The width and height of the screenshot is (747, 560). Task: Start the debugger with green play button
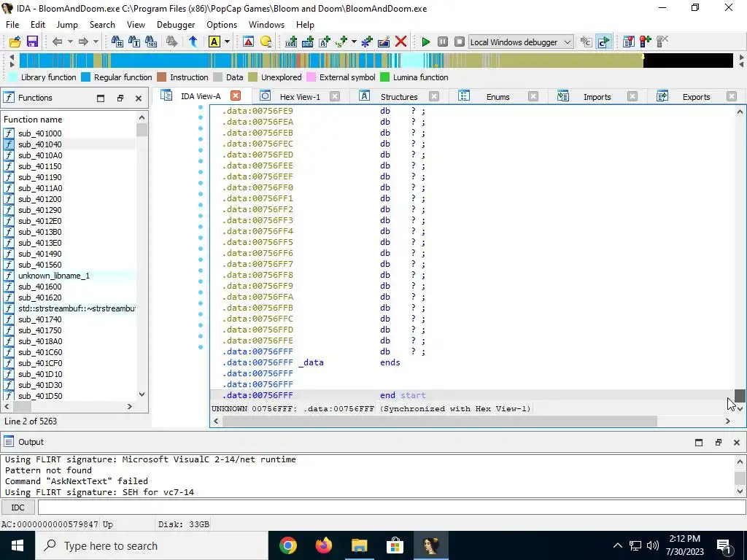[425, 42]
